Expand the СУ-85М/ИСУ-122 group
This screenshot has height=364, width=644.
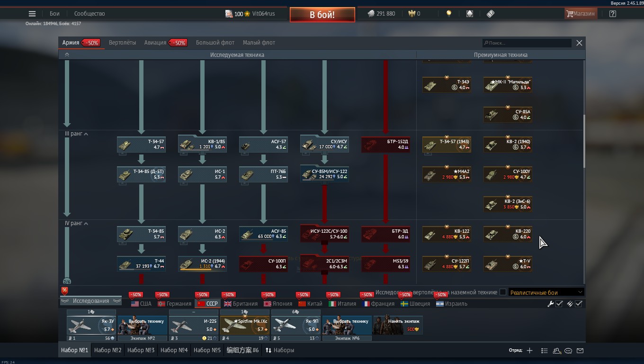point(324,174)
